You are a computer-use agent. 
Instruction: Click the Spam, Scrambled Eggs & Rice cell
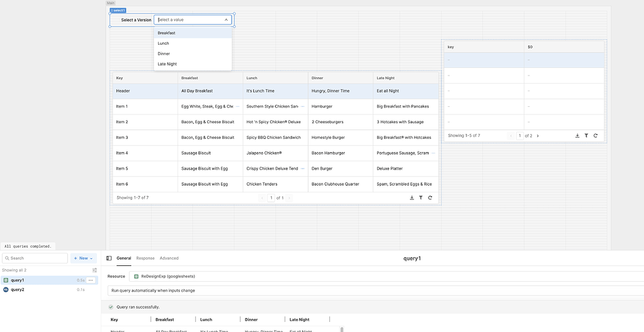click(x=406, y=184)
